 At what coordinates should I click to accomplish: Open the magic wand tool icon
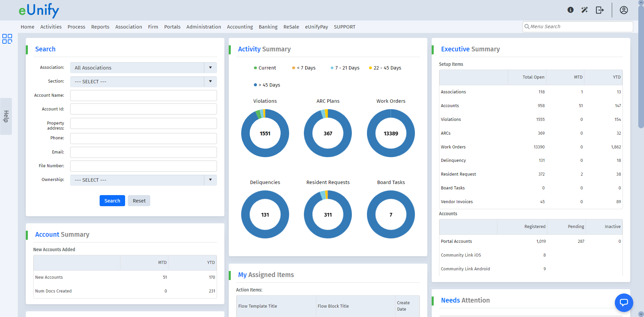(585, 10)
